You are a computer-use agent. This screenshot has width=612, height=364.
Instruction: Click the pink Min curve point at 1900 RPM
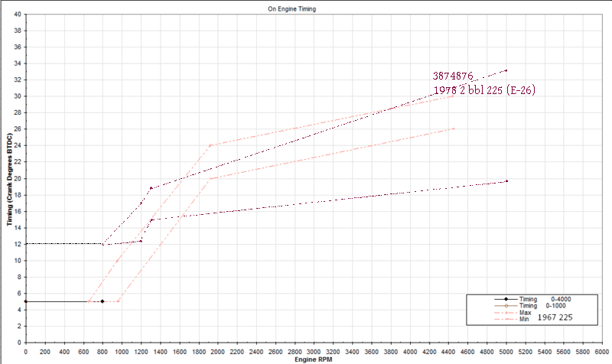point(210,178)
